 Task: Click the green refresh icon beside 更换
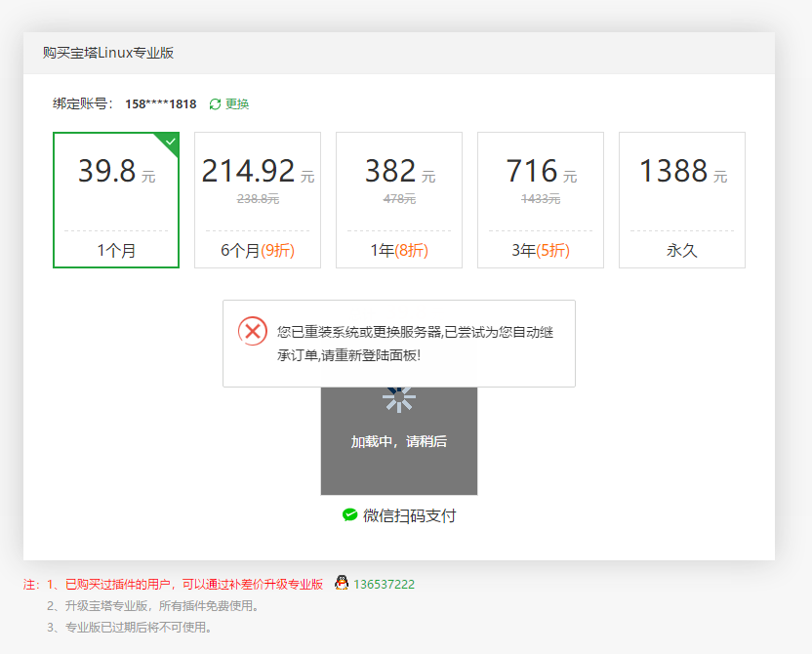[215, 104]
